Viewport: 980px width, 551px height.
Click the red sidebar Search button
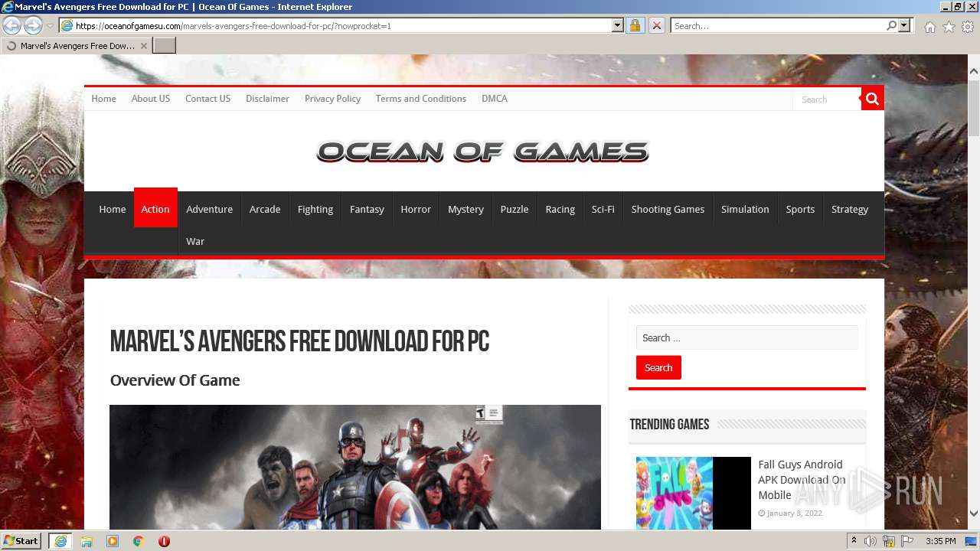click(658, 367)
